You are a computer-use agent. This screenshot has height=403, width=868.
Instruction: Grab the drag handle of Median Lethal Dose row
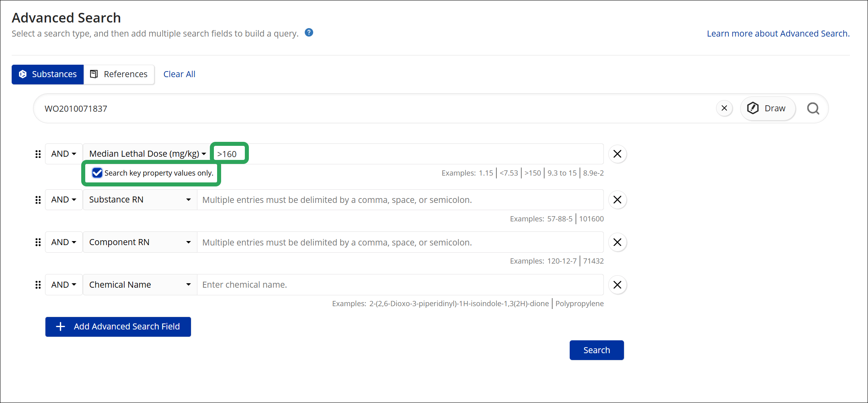pyautogui.click(x=38, y=154)
